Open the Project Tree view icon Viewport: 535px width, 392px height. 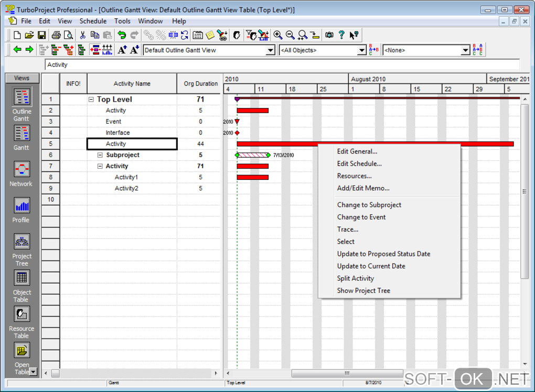[x=22, y=242]
